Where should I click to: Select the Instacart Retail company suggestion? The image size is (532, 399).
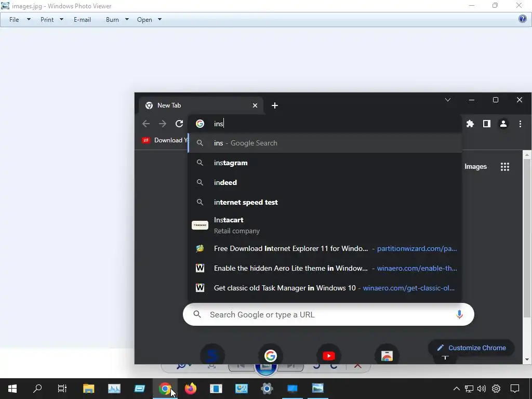coord(325,225)
